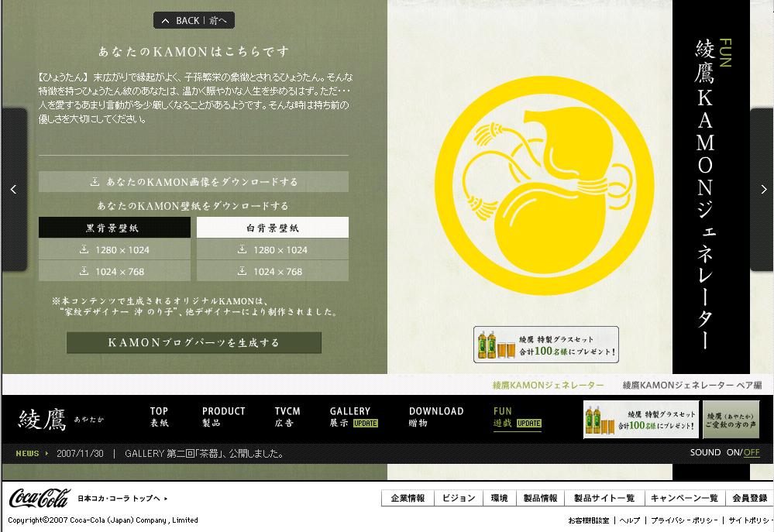
Task: Open the TVCM 広告 menu item
Action: click(x=287, y=417)
